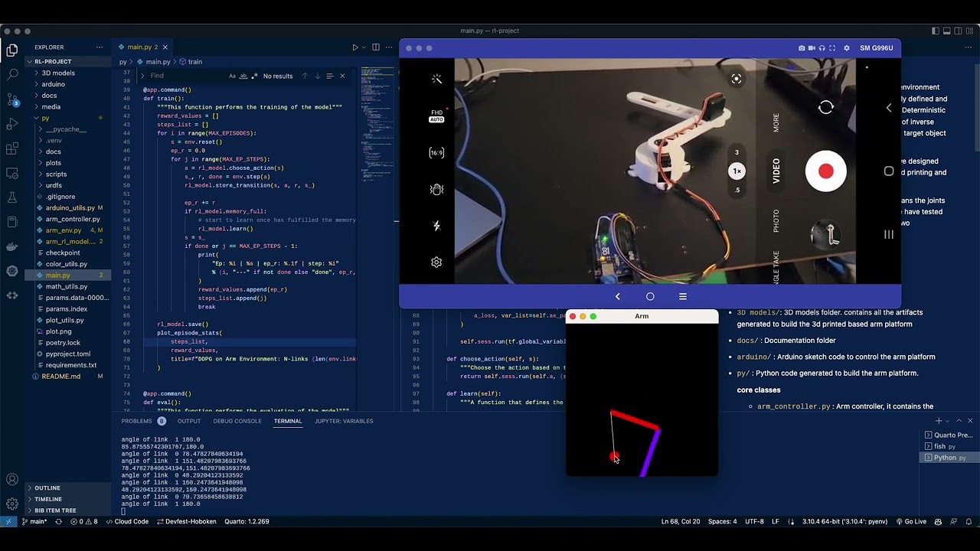The height and width of the screenshot is (551, 980).
Task: Open the Search view in the activity bar
Action: (12, 75)
